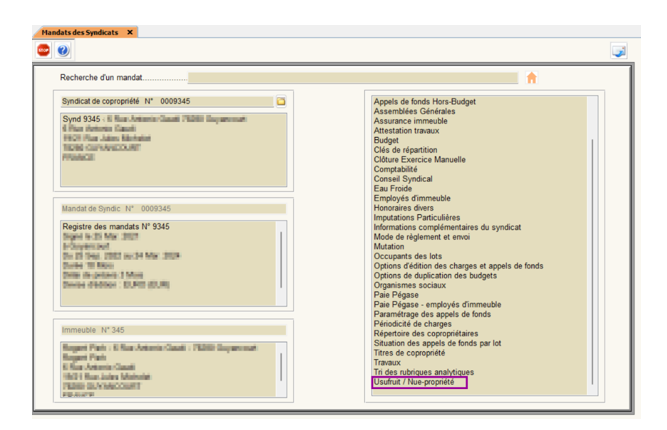Open Comptabilité in the options list
Image resolution: width=667 pixels, height=430 pixels.
pos(396,169)
